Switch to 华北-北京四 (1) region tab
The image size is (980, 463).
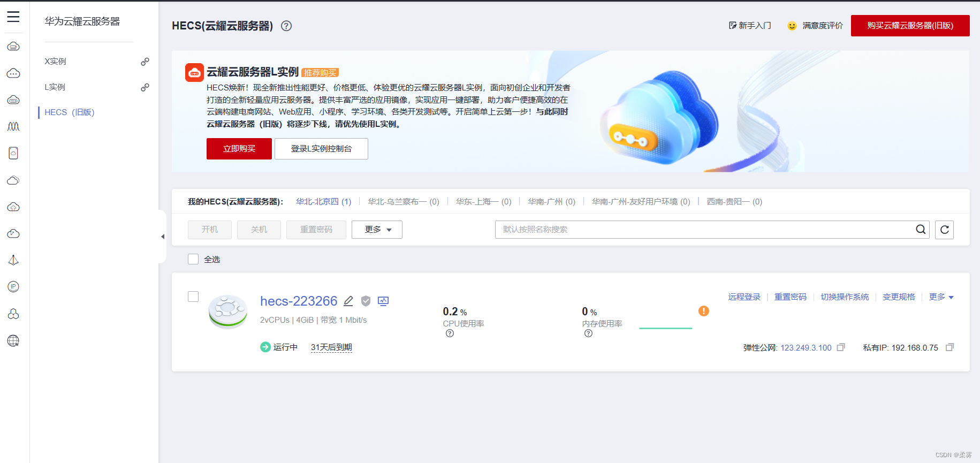[324, 202]
